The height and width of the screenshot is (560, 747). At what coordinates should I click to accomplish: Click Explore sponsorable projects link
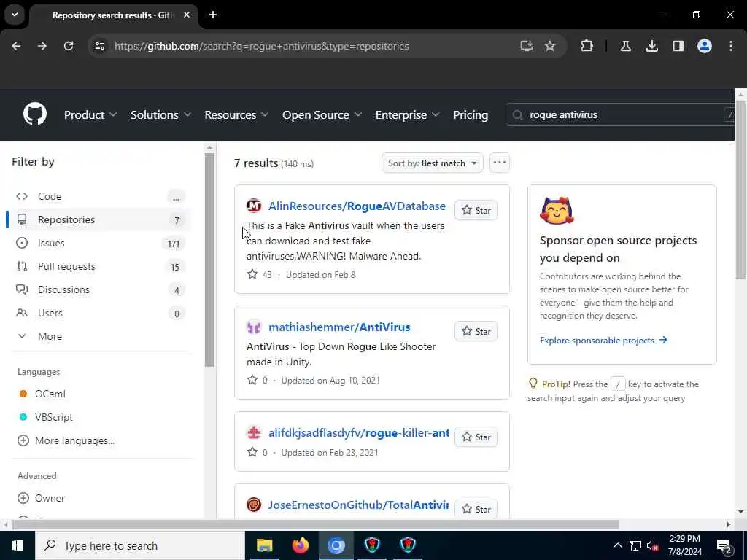click(x=603, y=340)
